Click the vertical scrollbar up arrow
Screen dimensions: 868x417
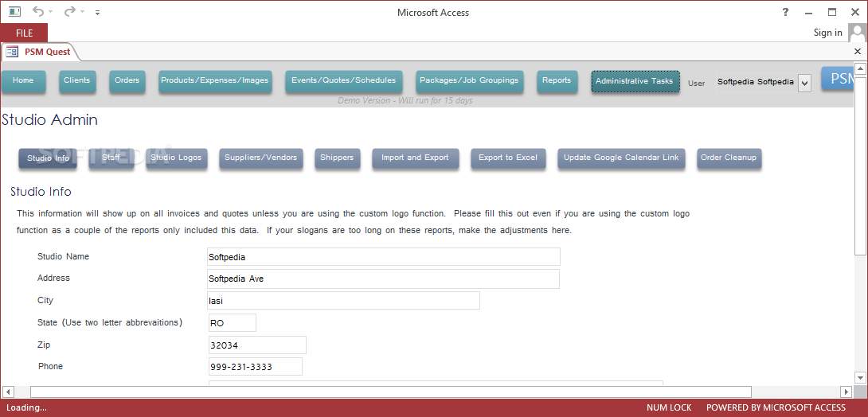(860, 69)
